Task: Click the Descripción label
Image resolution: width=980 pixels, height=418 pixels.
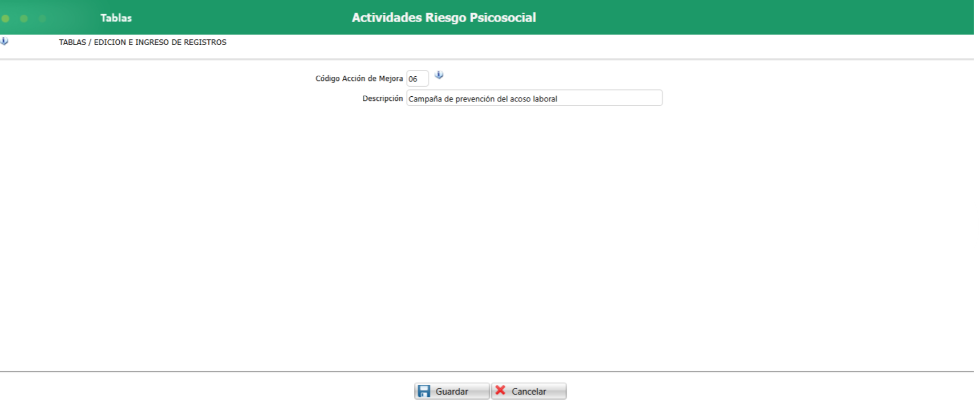Action: [x=382, y=99]
